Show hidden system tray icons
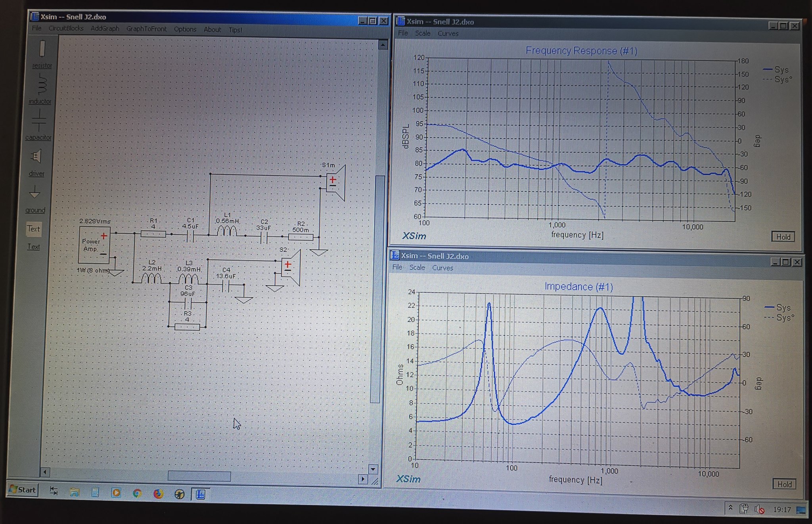 tap(730, 508)
